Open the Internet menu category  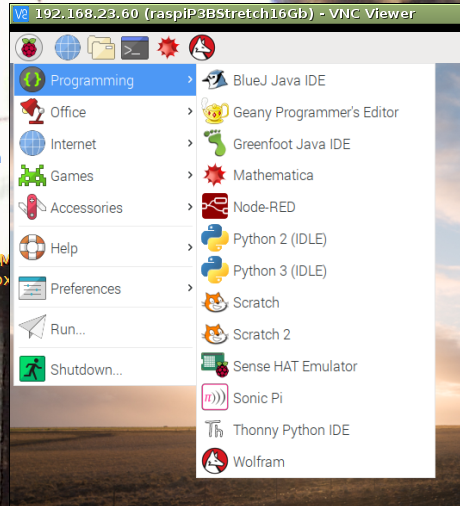coord(105,143)
